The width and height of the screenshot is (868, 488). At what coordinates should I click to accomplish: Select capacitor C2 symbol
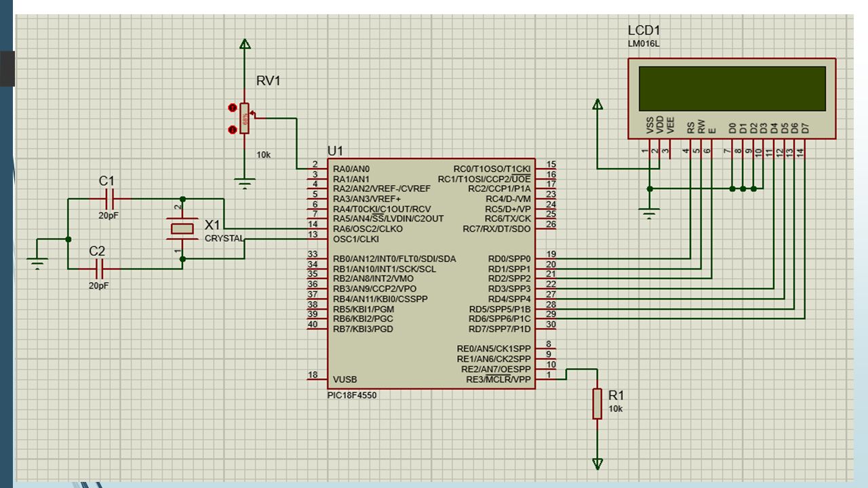pos(101,268)
